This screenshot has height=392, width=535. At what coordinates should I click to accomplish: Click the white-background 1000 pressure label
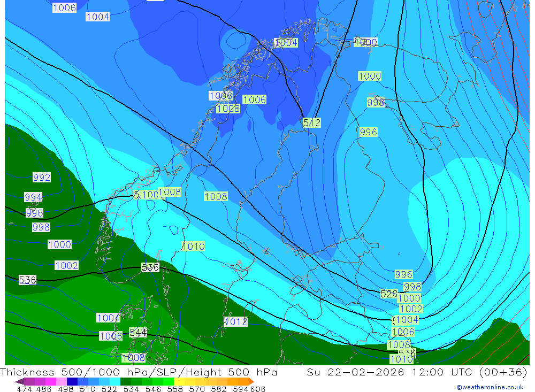(60, 244)
